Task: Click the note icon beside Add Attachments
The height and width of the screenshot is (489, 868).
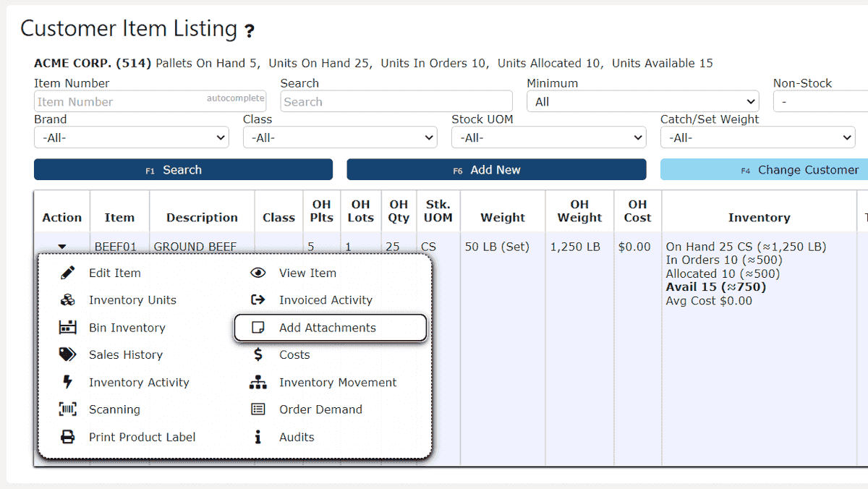Action: click(258, 328)
